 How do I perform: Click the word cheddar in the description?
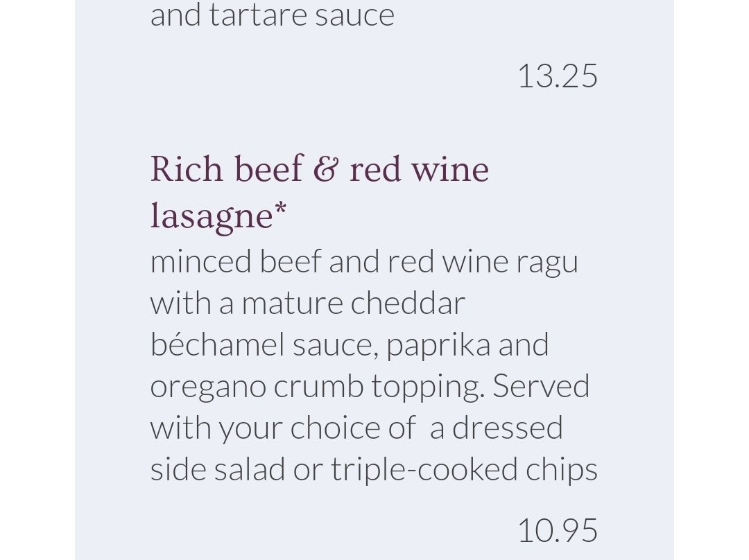coord(408,304)
